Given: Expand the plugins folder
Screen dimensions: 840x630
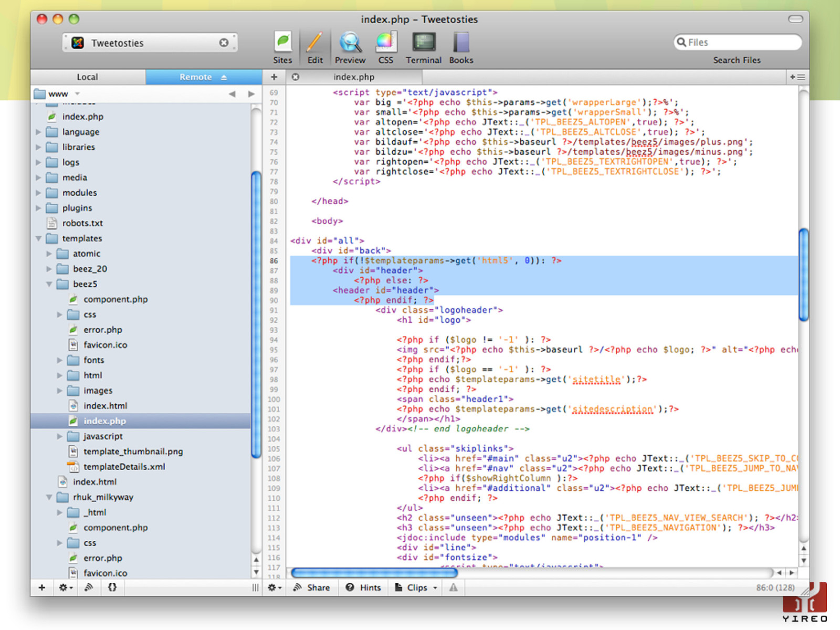Looking at the screenshot, I should coord(38,208).
